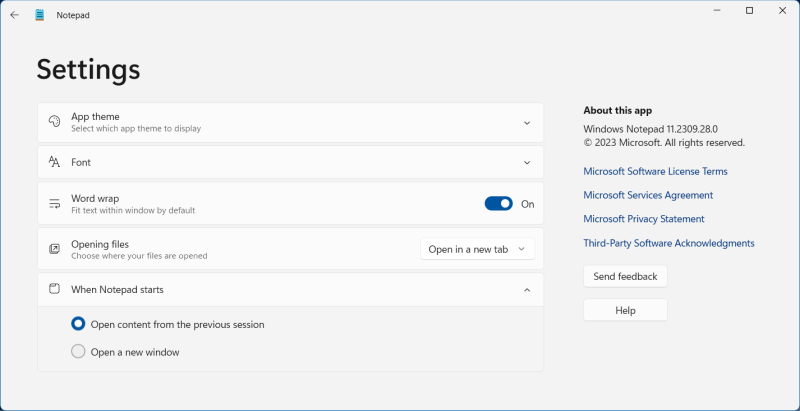Collapse the When Notepad starts section
800x411 pixels.
click(527, 290)
